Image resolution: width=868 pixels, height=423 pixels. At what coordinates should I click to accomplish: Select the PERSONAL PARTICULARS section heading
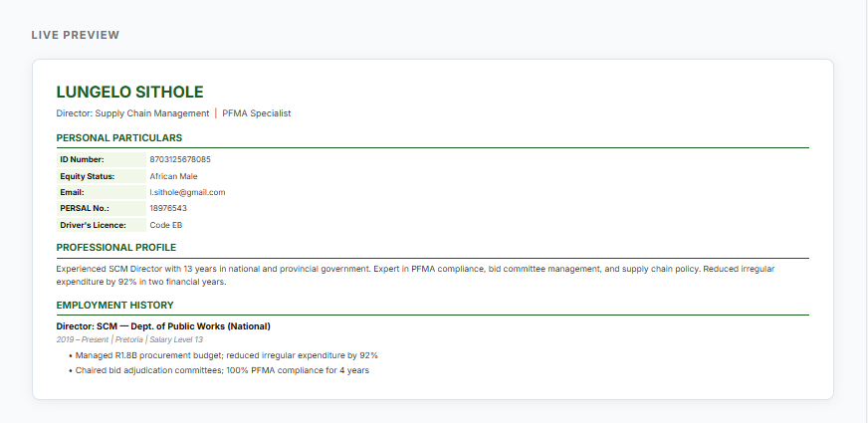click(119, 137)
